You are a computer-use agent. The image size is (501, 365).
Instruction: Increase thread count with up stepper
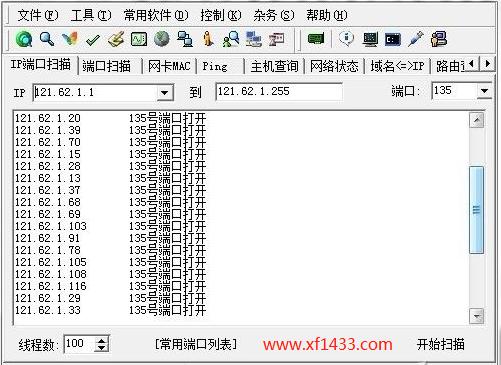(102, 341)
